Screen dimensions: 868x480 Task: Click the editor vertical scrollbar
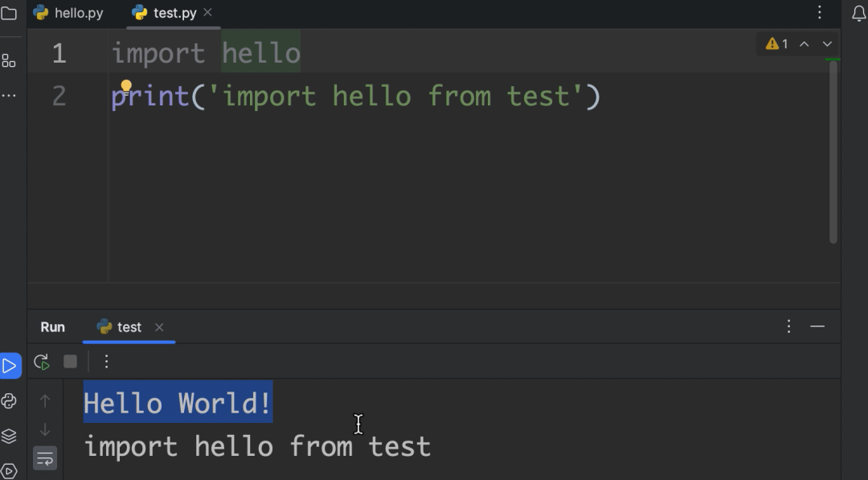pyautogui.click(x=833, y=152)
